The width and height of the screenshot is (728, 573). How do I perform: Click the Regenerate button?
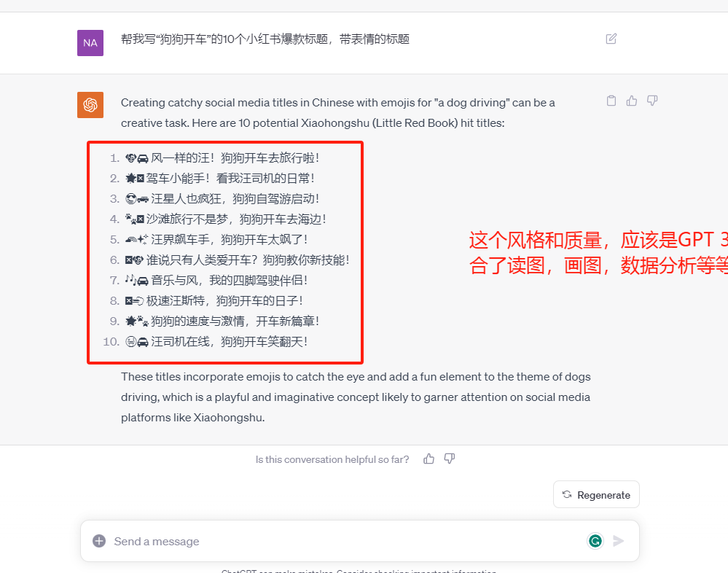click(596, 494)
